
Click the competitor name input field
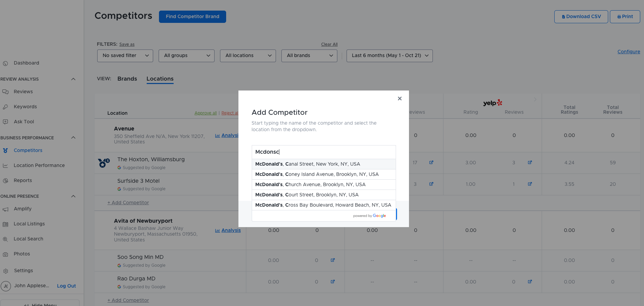[324, 152]
